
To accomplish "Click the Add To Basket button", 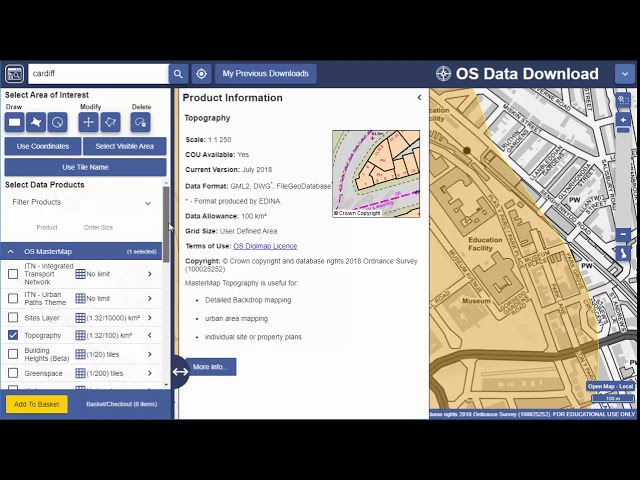I will 37,404.
